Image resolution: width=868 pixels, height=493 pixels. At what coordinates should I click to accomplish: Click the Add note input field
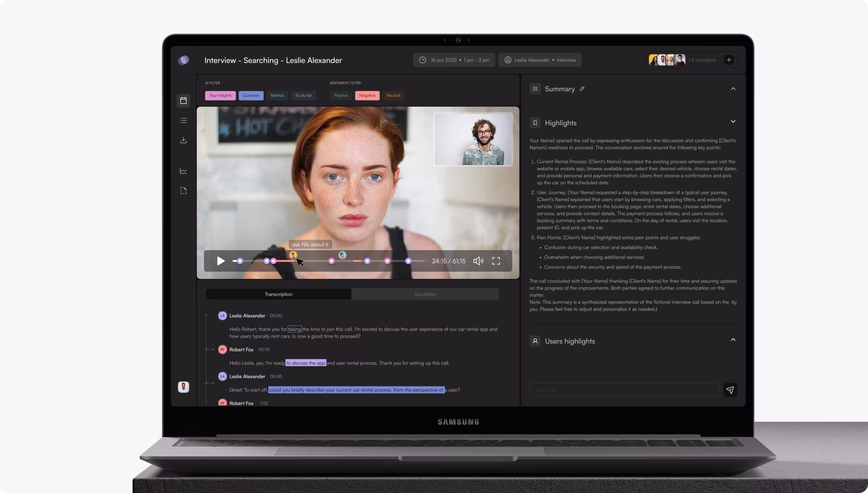[x=624, y=390]
